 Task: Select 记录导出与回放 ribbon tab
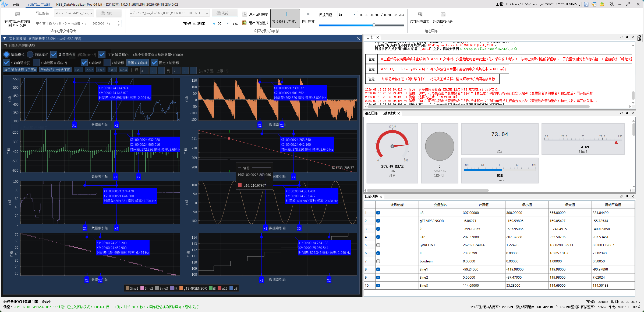coord(39,4)
